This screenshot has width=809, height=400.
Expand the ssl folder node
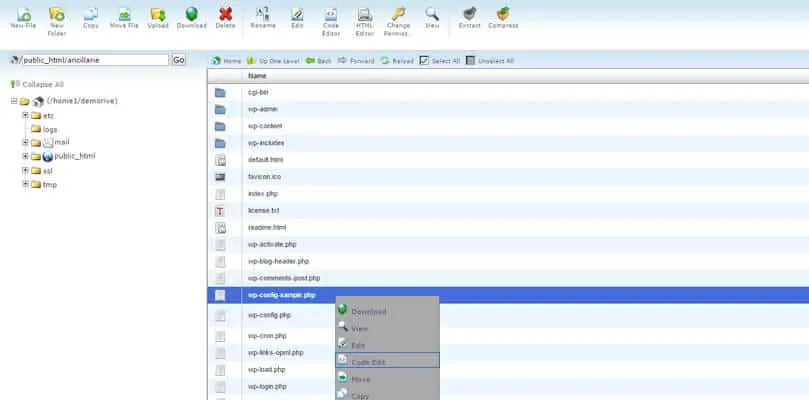coord(25,170)
